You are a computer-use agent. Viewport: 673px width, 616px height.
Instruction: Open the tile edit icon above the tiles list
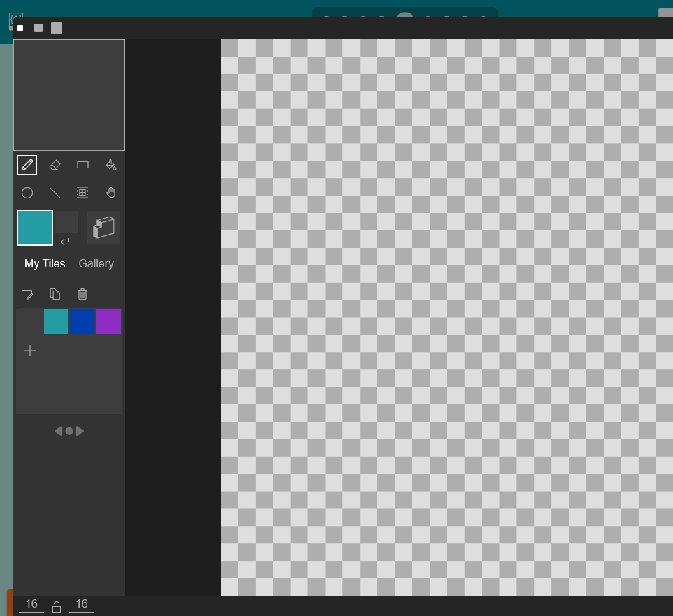(x=28, y=294)
